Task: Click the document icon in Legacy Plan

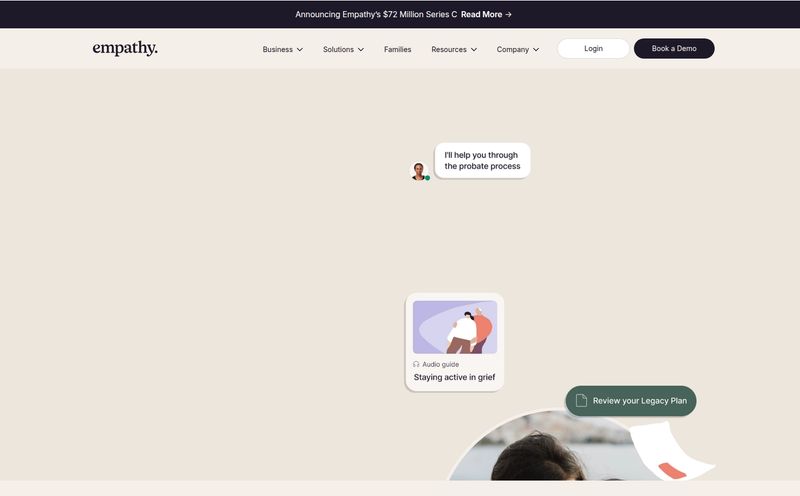Action: click(x=581, y=401)
